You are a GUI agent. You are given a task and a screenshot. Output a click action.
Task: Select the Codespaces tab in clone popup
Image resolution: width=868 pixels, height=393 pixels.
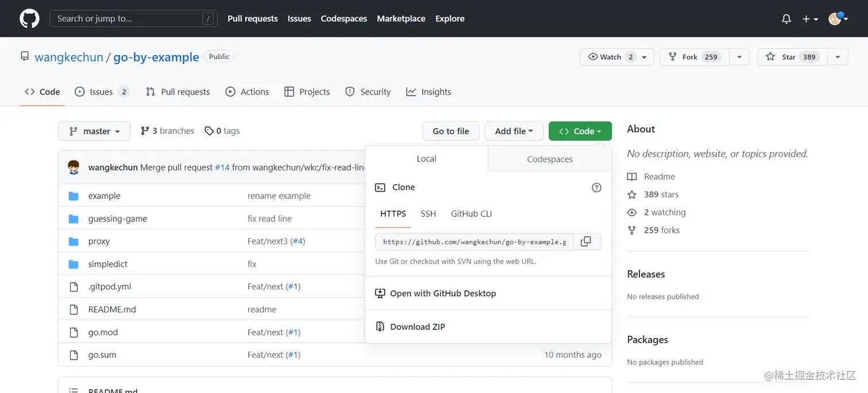tap(550, 159)
